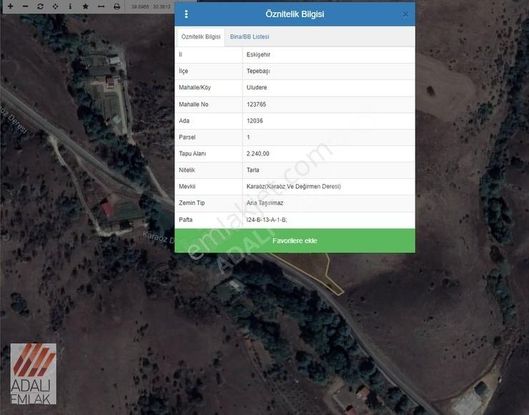This screenshot has width=529, height=415.
Task: Click the Pafta value İ24-B-13-A-1-B
Action: pyautogui.click(x=267, y=220)
